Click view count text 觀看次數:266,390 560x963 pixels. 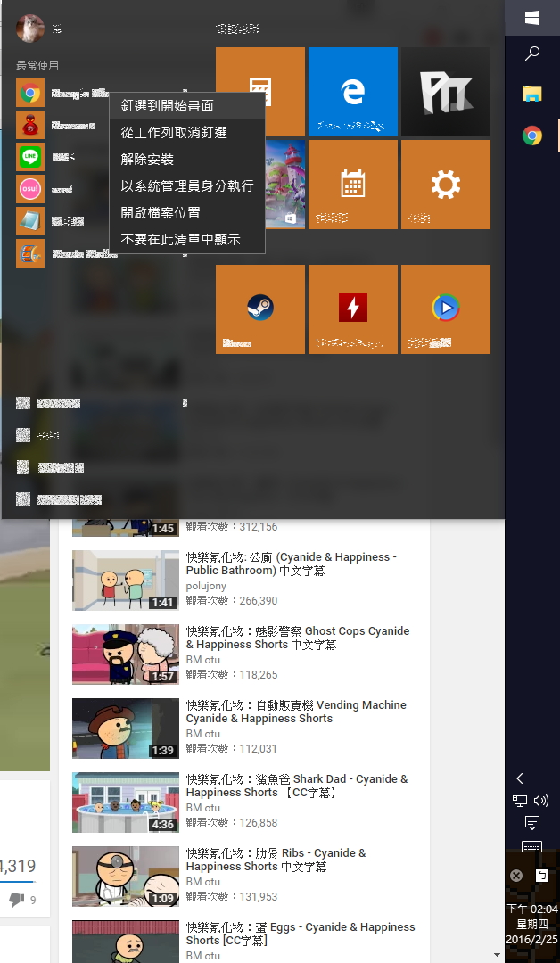click(232, 601)
